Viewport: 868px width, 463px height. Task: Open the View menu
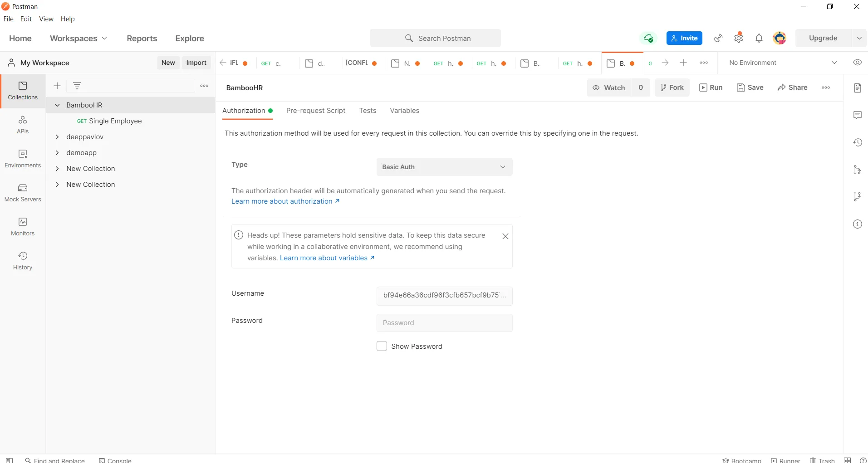[46, 19]
